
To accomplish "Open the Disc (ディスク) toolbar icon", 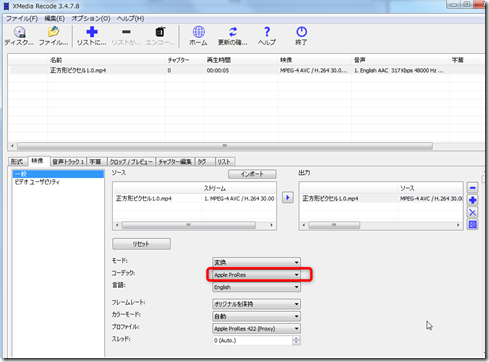I will point(19,36).
